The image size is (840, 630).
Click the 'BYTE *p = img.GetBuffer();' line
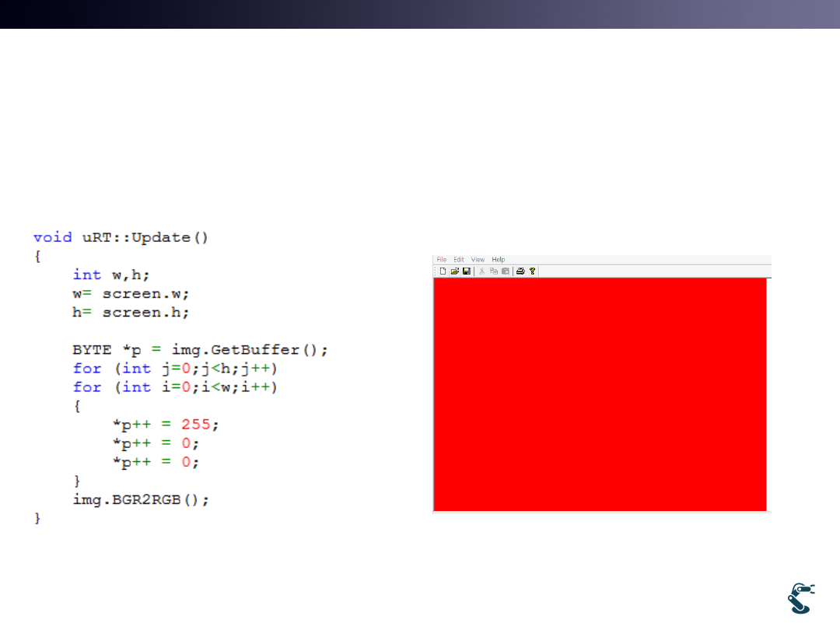coord(200,350)
